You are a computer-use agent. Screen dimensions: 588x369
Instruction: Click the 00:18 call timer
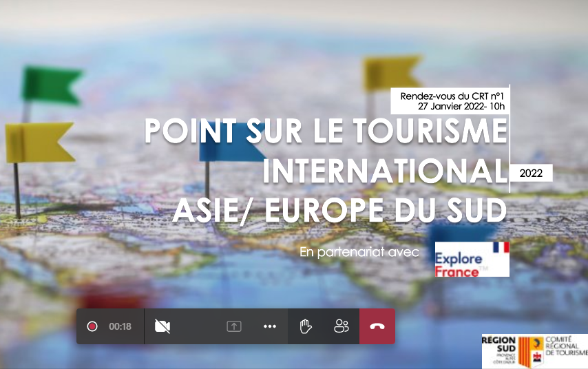click(x=120, y=326)
